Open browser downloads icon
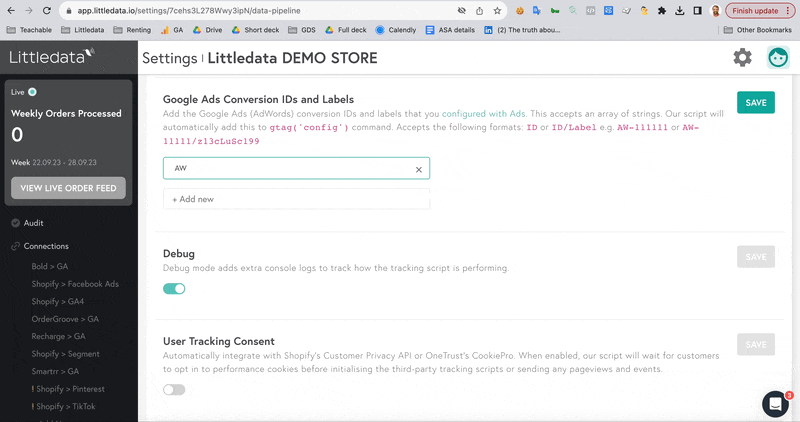Image resolution: width=800 pixels, height=422 pixels. coord(680,11)
